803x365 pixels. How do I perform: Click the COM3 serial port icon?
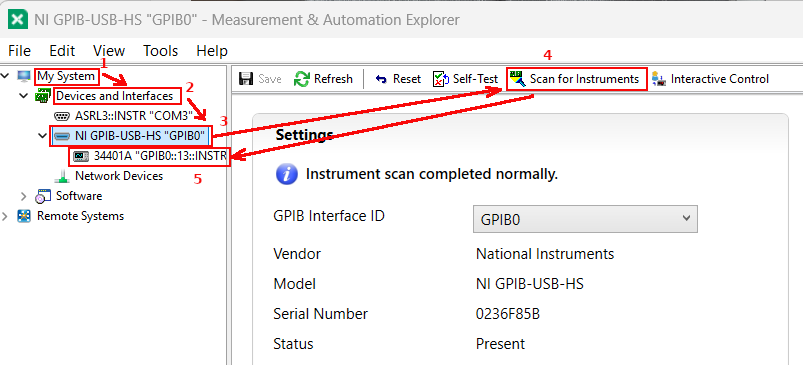coord(62,116)
